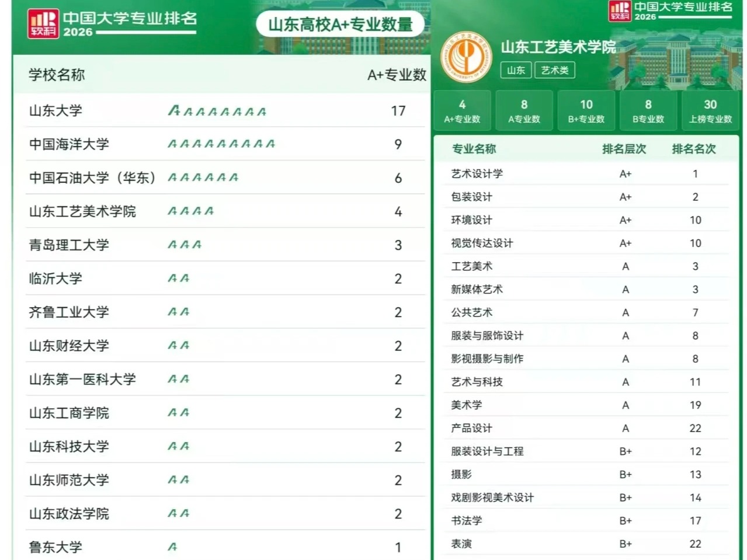Select the 山东师范大学 row
The height and width of the screenshot is (560, 747).
225,480
